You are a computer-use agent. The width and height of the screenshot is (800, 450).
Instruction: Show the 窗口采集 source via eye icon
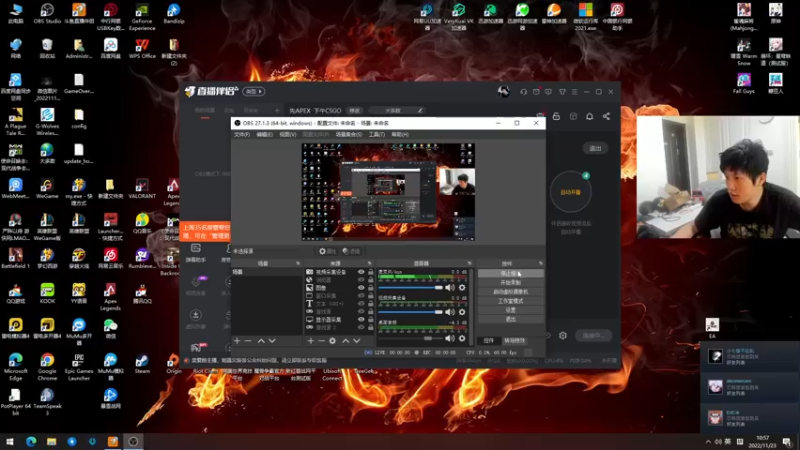pos(361,296)
